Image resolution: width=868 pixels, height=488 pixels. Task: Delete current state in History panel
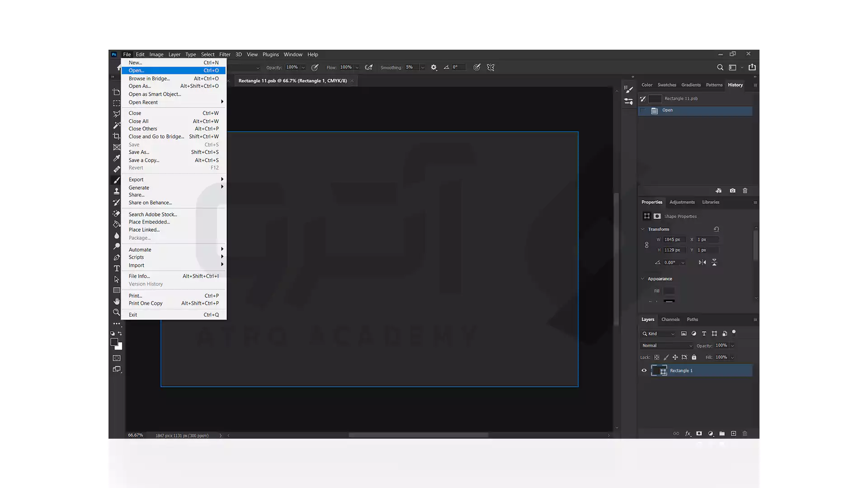click(x=745, y=191)
